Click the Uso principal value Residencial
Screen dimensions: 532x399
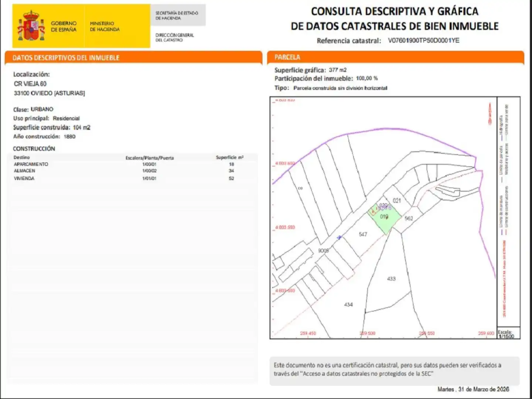click(66, 118)
